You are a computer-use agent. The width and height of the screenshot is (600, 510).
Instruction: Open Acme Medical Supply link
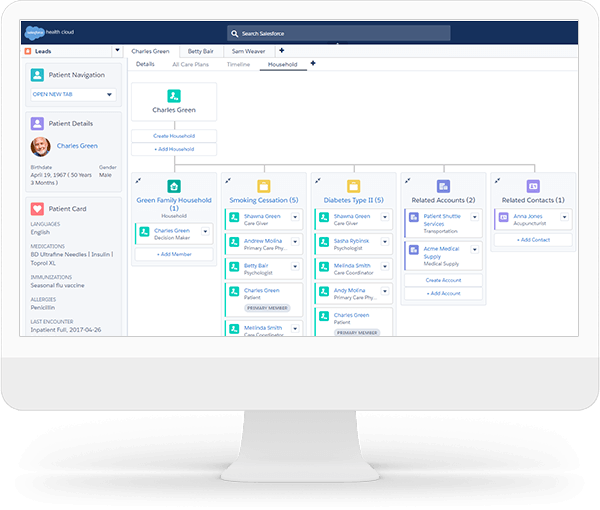tap(441, 253)
